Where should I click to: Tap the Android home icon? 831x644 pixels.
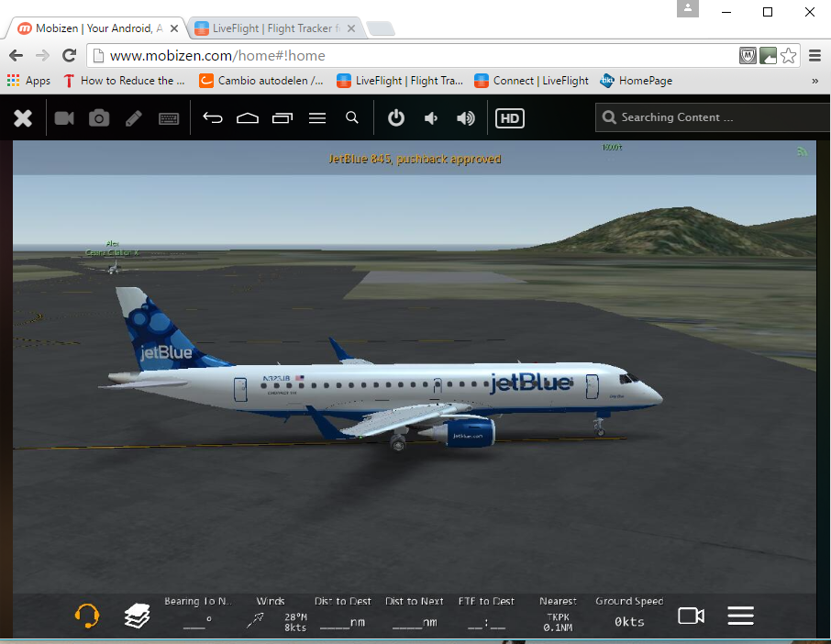tap(248, 117)
